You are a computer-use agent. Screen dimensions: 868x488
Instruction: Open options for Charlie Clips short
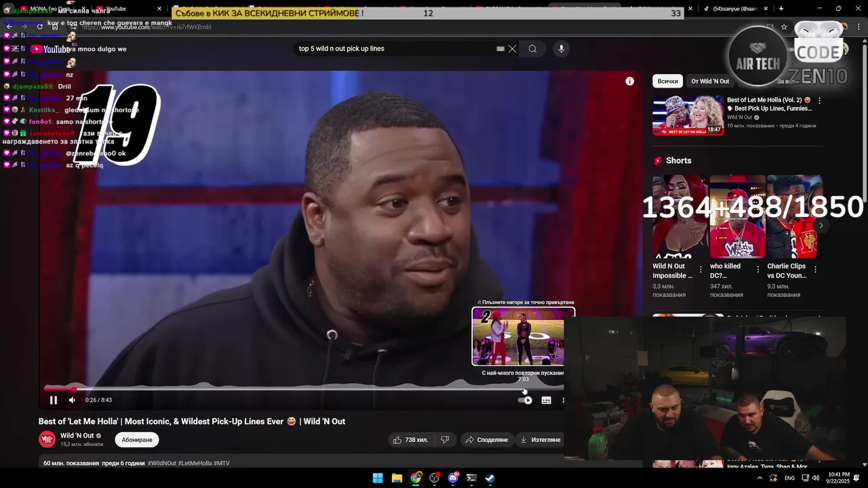[815, 269]
